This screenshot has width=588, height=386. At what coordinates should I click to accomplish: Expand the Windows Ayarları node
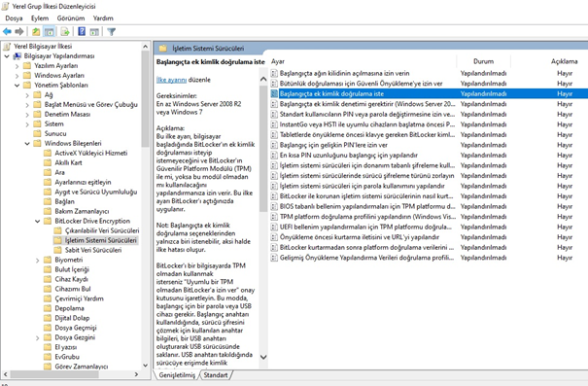pyautogui.click(x=17, y=76)
